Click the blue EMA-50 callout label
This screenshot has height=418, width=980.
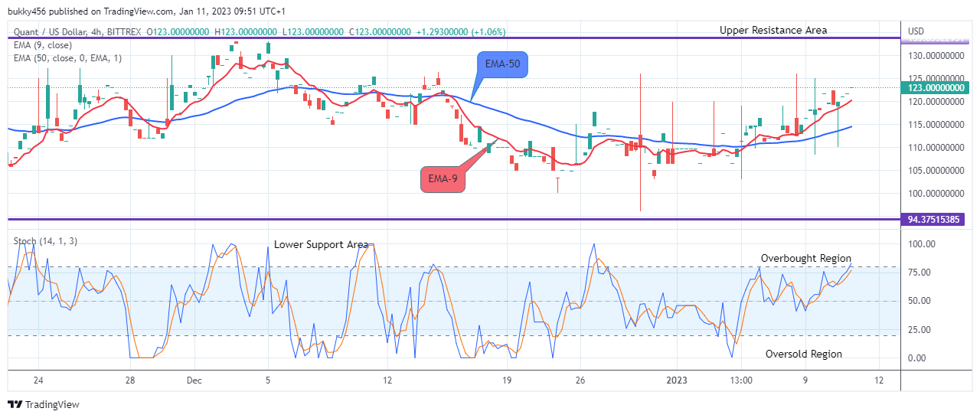click(x=502, y=64)
